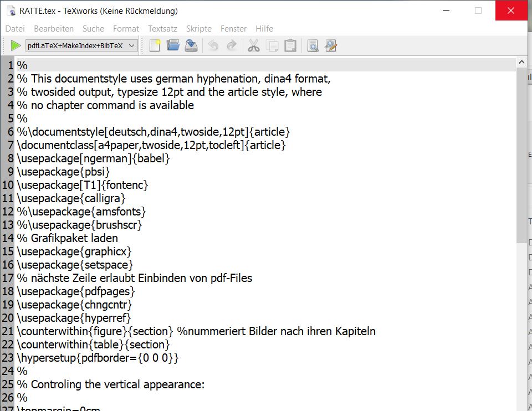This screenshot has height=411, width=532.
Task: Copy the current selection
Action: [x=272, y=45]
